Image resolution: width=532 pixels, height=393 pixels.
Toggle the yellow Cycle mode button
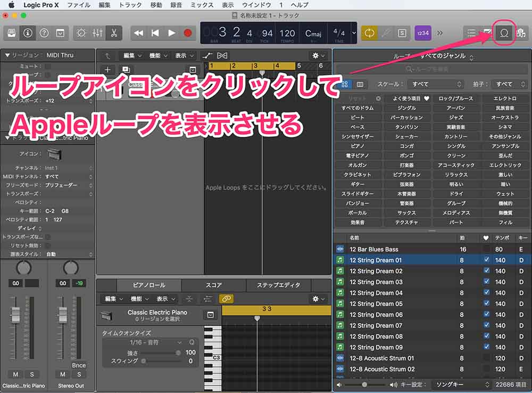(x=369, y=33)
